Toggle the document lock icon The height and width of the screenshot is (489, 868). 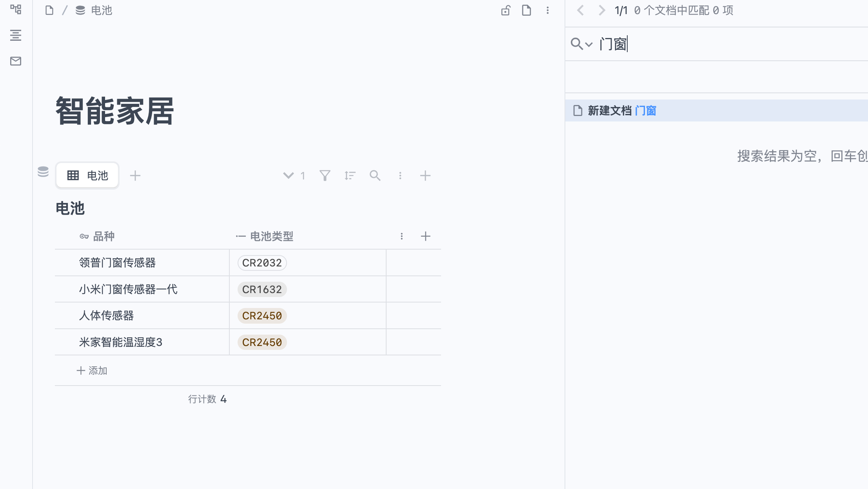pyautogui.click(x=506, y=11)
